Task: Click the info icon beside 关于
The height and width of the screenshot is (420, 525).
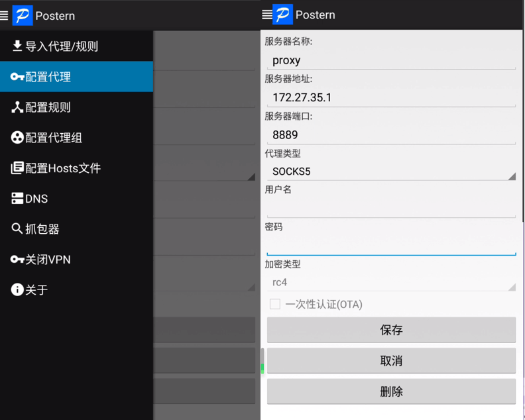Action: click(17, 290)
